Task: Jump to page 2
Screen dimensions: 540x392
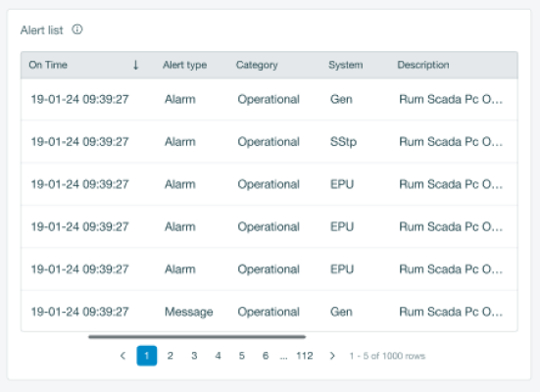Action: point(171,356)
